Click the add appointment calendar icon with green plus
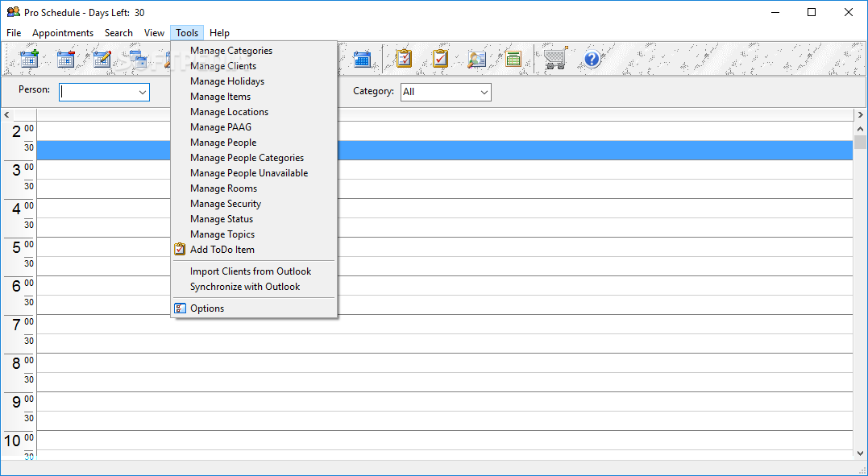The height and width of the screenshot is (476, 868). click(x=29, y=59)
